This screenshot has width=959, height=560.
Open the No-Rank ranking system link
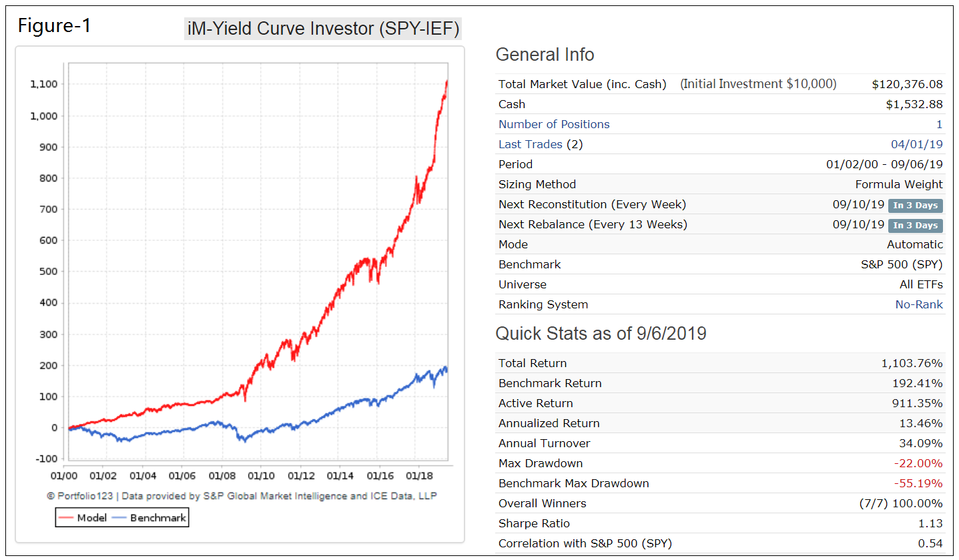click(x=919, y=304)
